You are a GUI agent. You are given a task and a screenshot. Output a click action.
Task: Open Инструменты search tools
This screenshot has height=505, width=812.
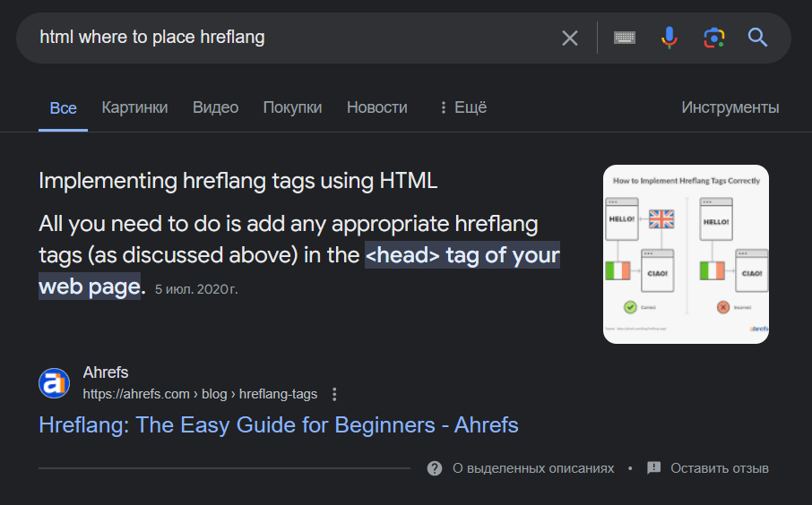click(730, 107)
